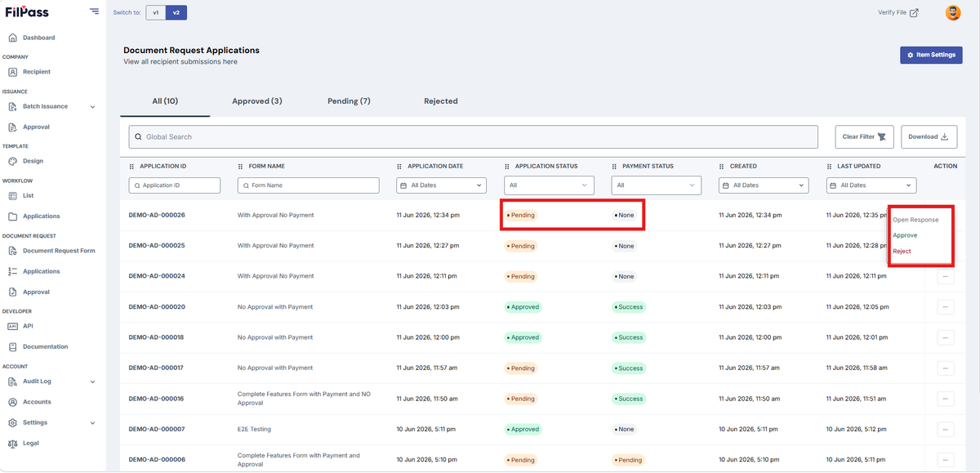Screen dimensions: 980x473
Task: Open the user avatar menu
Action: click(x=953, y=12)
